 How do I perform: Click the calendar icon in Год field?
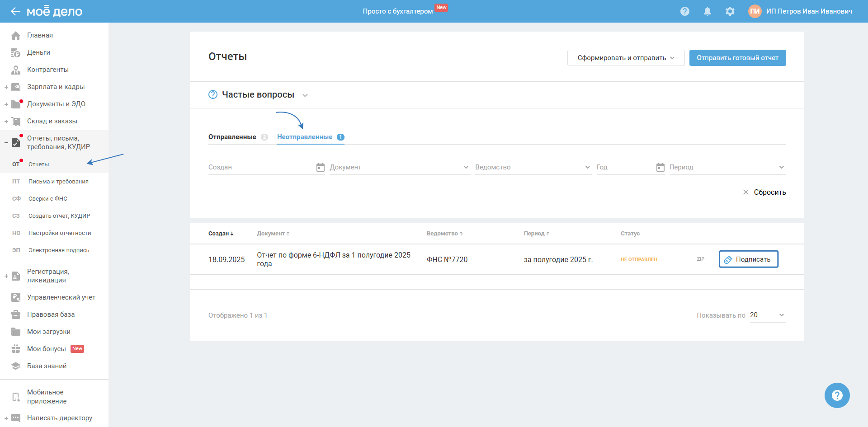tap(660, 167)
